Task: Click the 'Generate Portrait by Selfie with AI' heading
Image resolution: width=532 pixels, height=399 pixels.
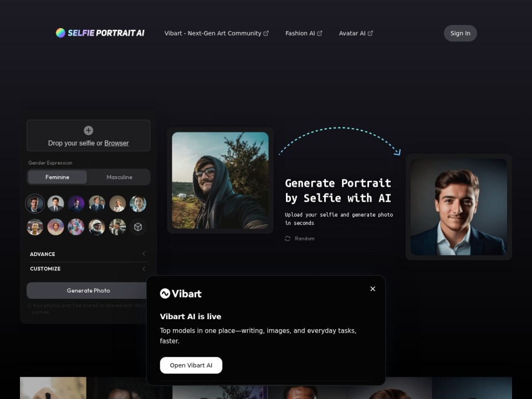Action: [338, 191]
